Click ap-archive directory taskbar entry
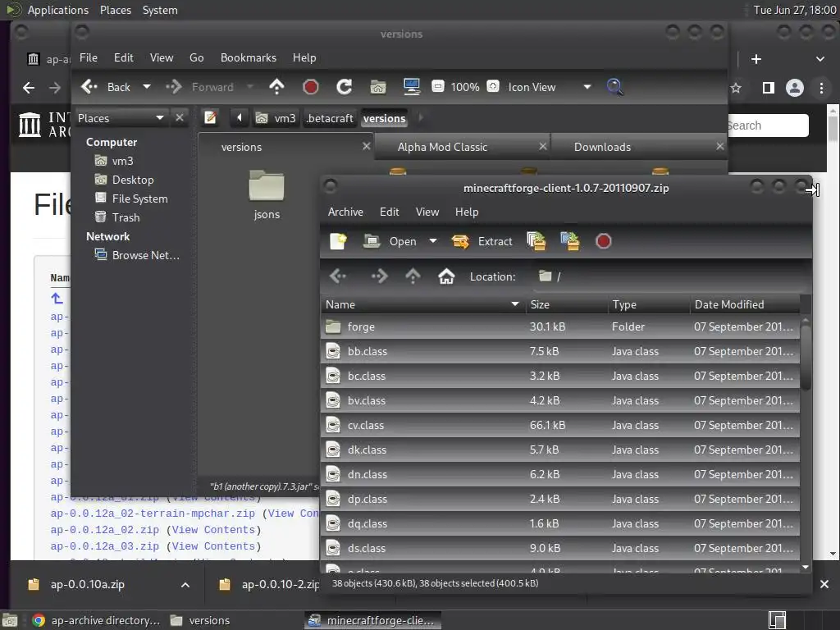The image size is (840, 630). (x=97, y=620)
